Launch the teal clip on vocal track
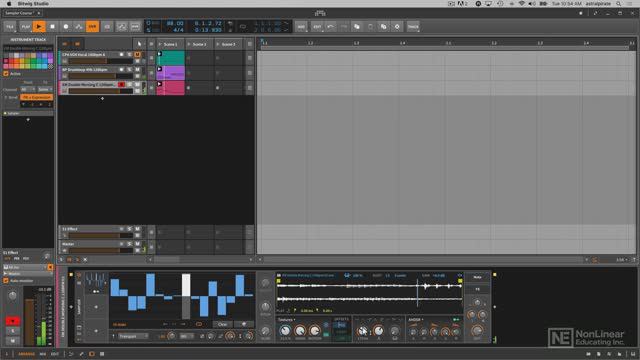Image resolution: width=640 pixels, height=360 pixels. [x=160, y=54]
